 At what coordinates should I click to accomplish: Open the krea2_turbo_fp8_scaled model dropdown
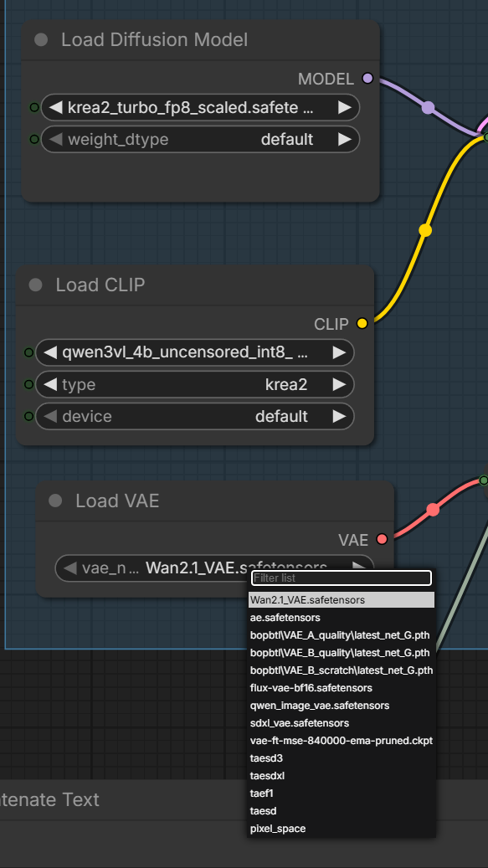click(x=200, y=107)
